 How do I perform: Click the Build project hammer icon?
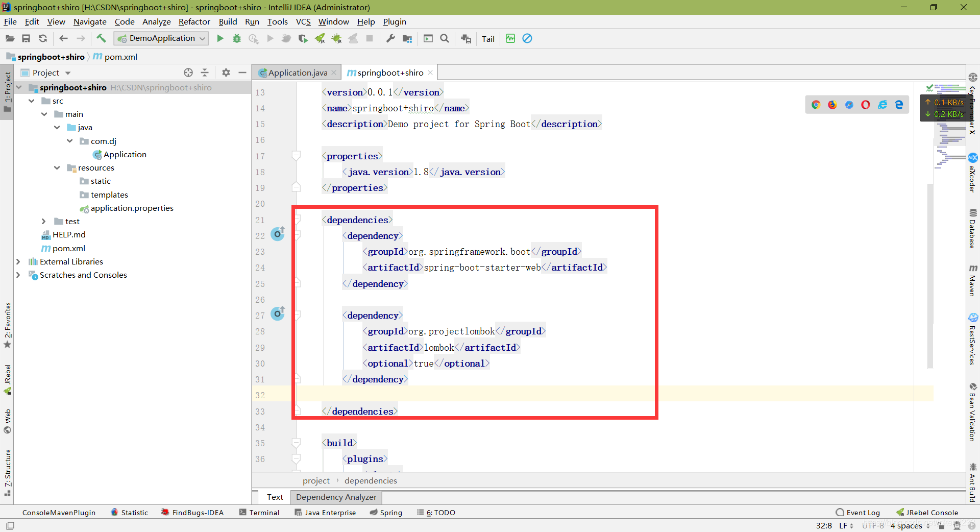(101, 39)
